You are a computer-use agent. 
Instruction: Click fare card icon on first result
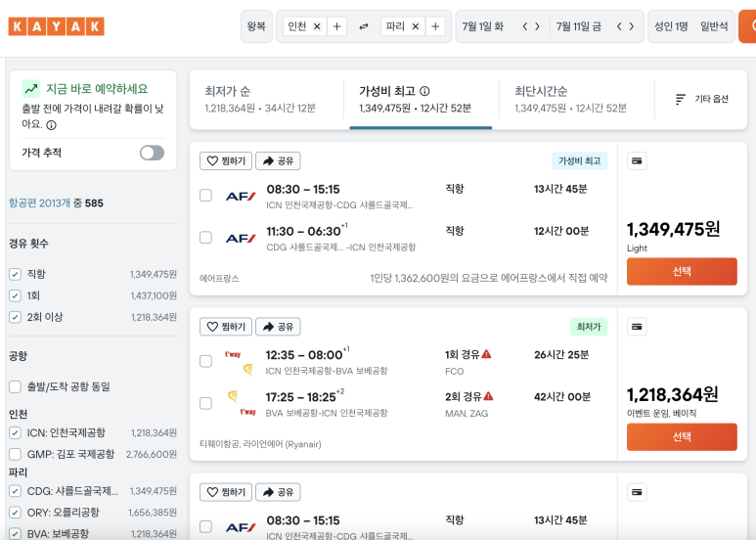637,161
